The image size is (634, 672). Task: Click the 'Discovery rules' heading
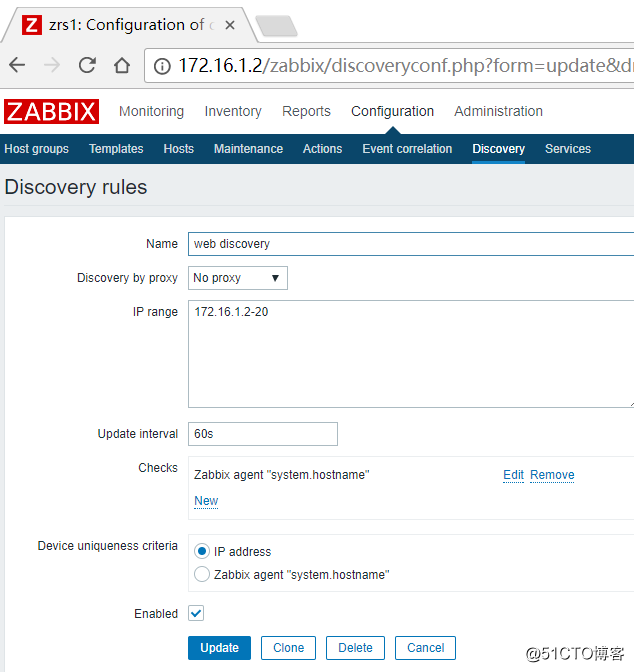[x=76, y=187]
